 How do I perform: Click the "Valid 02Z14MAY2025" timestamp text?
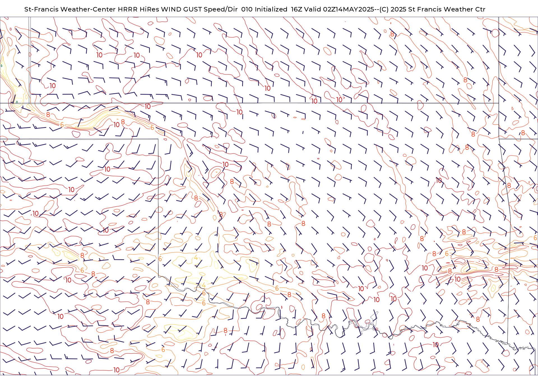[x=339, y=9]
